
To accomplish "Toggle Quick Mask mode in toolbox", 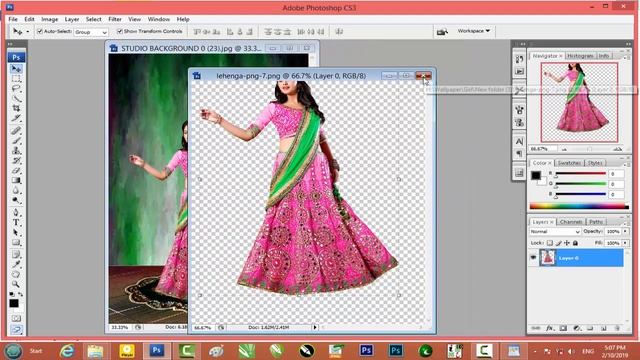I will [x=16, y=318].
